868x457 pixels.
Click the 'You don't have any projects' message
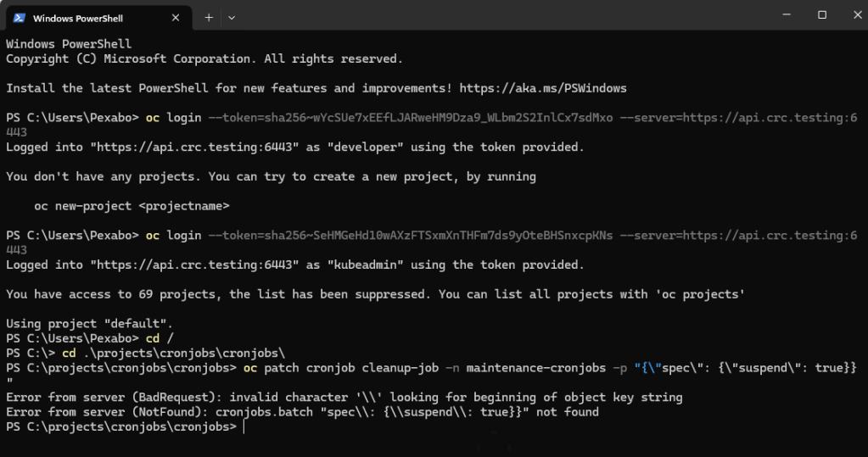(271, 176)
